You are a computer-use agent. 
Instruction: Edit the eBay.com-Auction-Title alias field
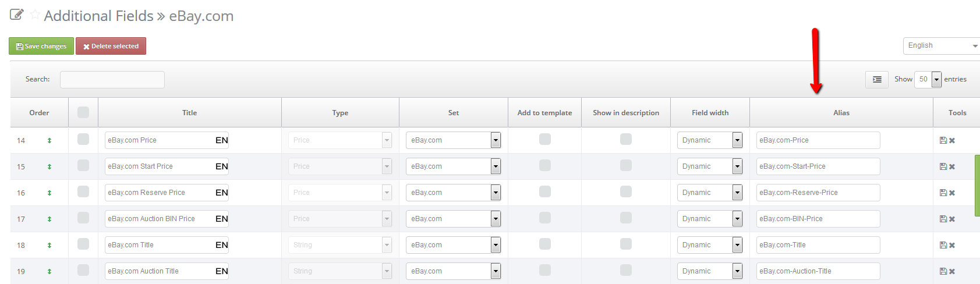(818, 271)
